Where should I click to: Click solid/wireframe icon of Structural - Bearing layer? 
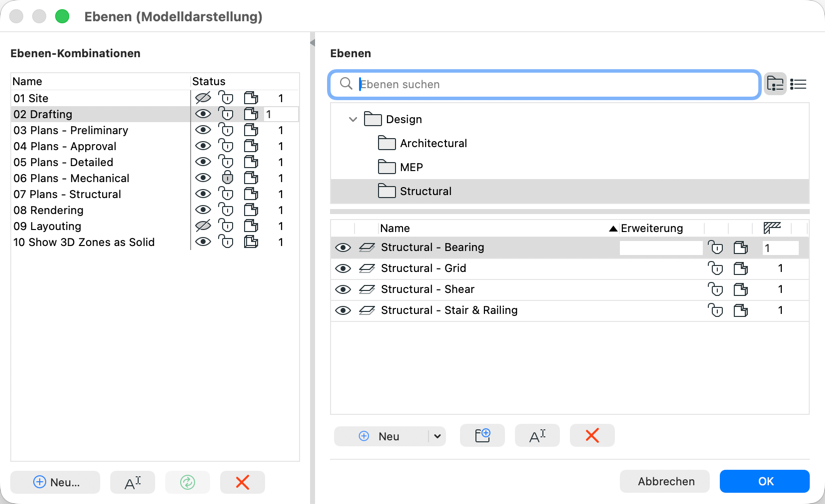(741, 247)
